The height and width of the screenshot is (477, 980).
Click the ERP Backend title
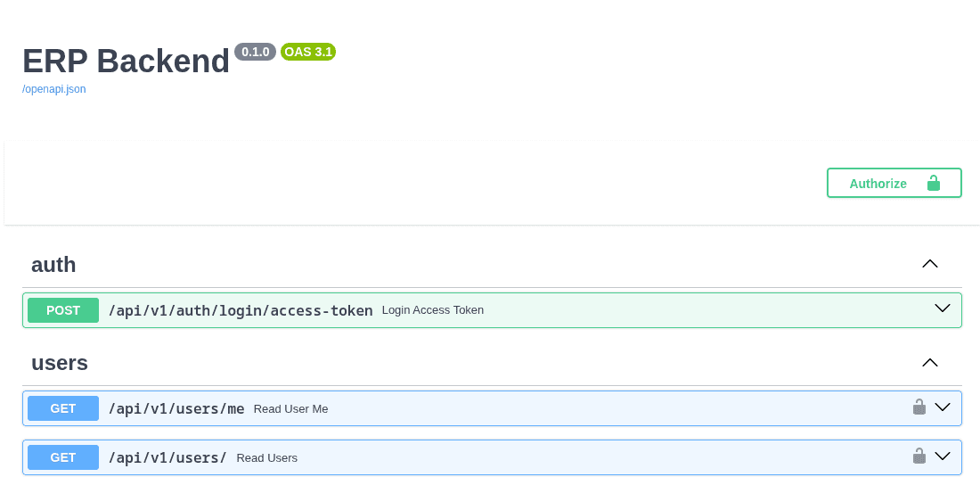(x=126, y=61)
